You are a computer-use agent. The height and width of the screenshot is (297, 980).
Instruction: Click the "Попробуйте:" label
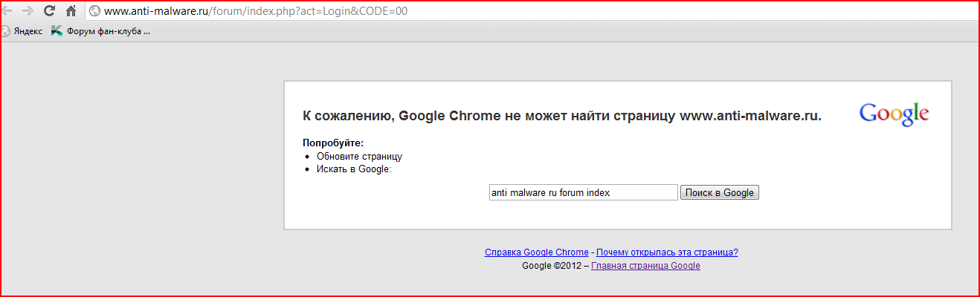pyautogui.click(x=333, y=143)
